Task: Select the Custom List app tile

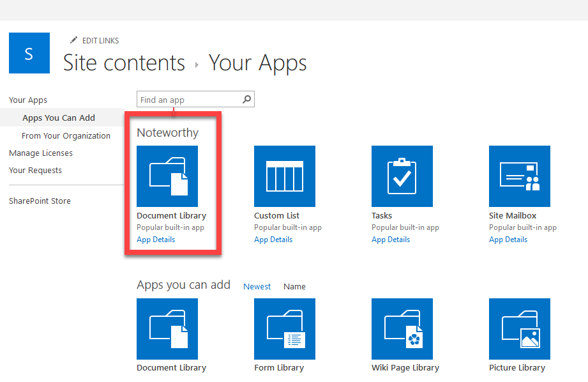Action: click(x=285, y=176)
